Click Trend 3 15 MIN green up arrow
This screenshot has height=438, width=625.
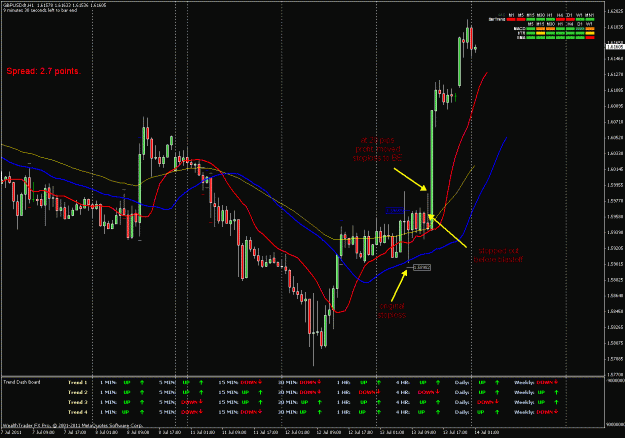260,402
